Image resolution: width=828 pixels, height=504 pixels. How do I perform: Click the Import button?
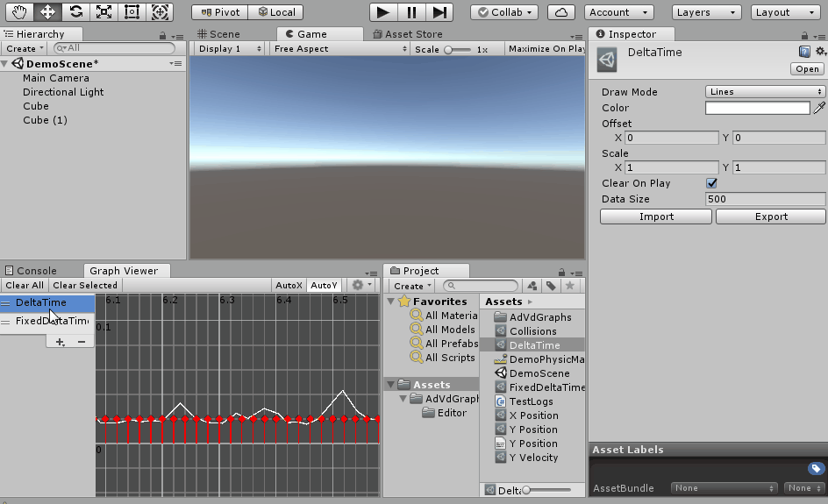(x=656, y=217)
